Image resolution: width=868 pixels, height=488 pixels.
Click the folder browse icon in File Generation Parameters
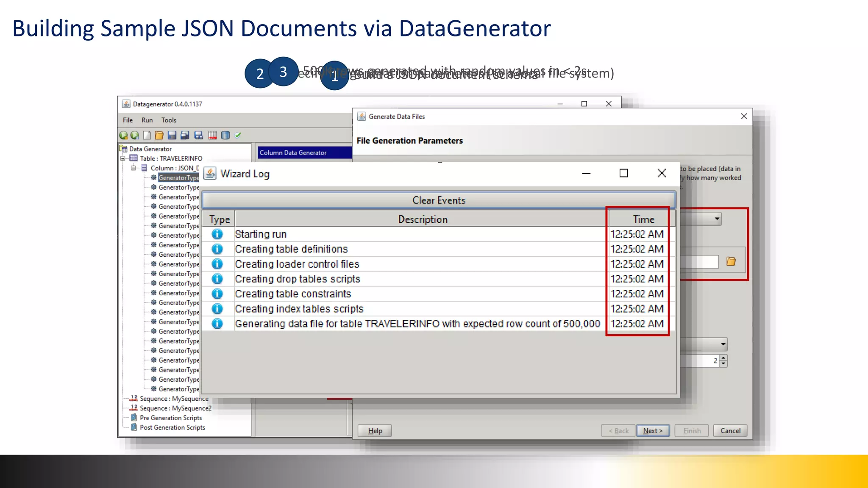(x=731, y=261)
